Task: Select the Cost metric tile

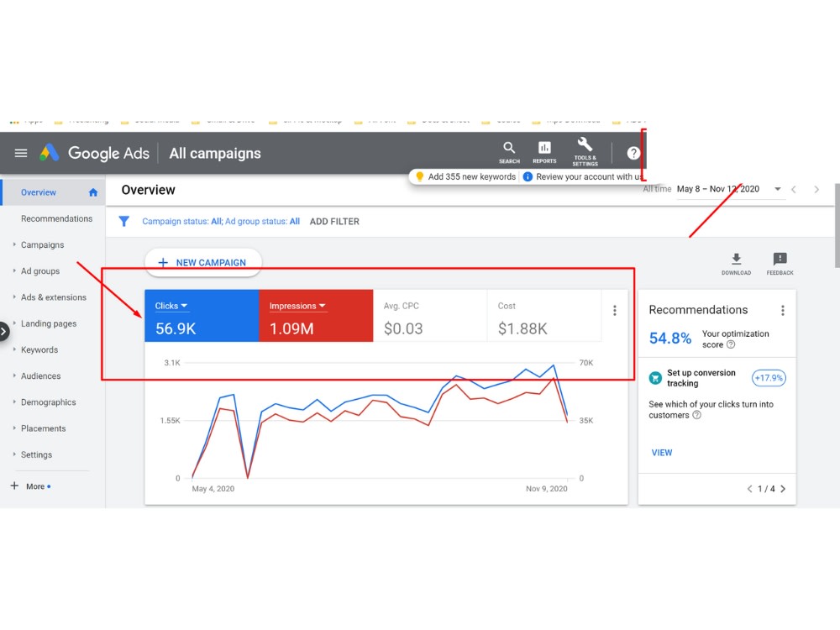Action: pyautogui.click(x=544, y=316)
